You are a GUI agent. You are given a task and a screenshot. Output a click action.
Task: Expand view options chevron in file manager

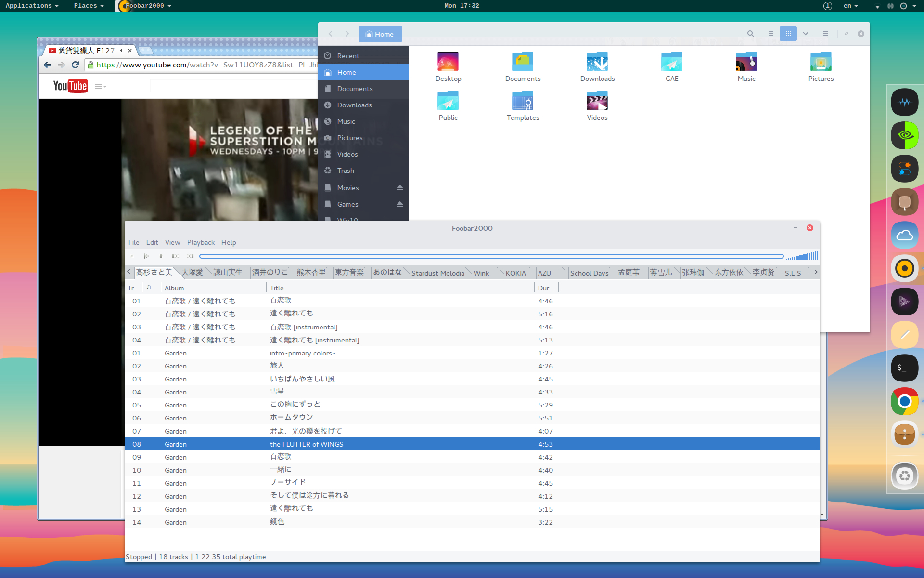(x=805, y=34)
